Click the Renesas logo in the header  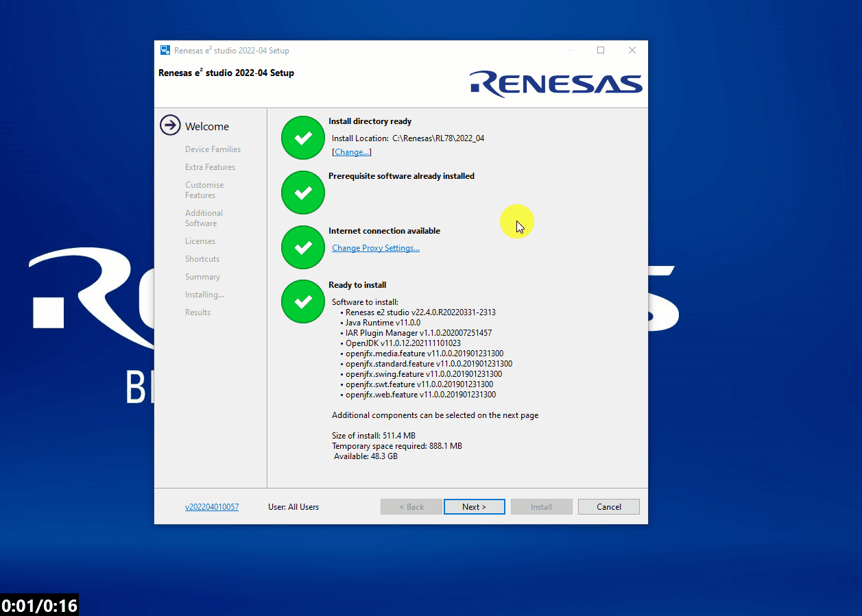555,84
